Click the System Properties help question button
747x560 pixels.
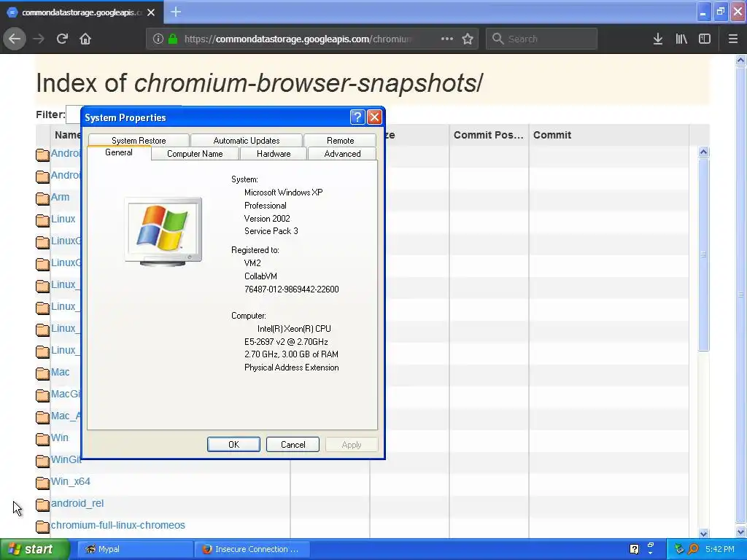click(x=357, y=117)
